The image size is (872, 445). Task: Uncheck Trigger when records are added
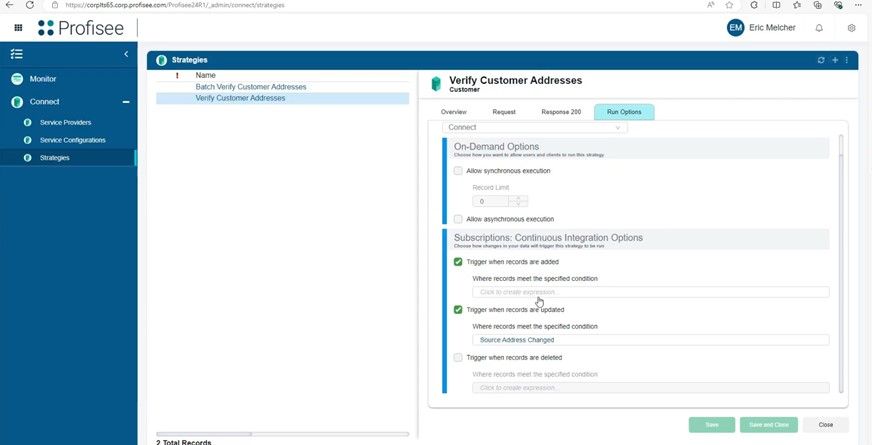458,261
